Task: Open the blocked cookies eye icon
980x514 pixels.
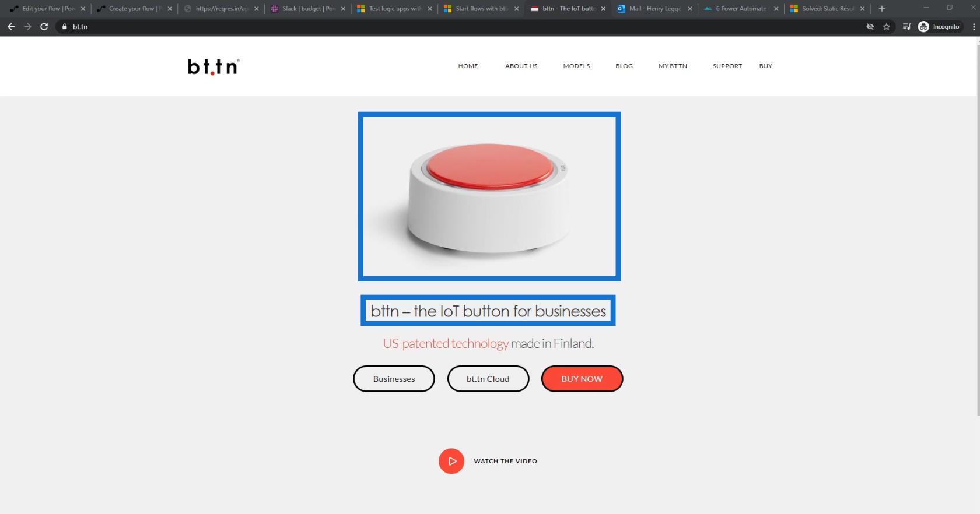Action: [x=870, y=27]
